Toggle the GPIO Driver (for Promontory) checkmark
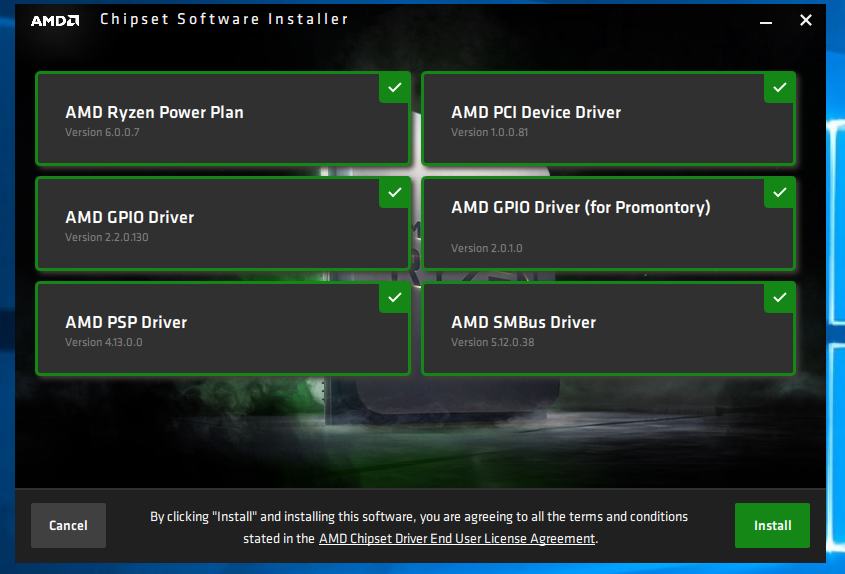845x574 pixels. click(x=779, y=193)
